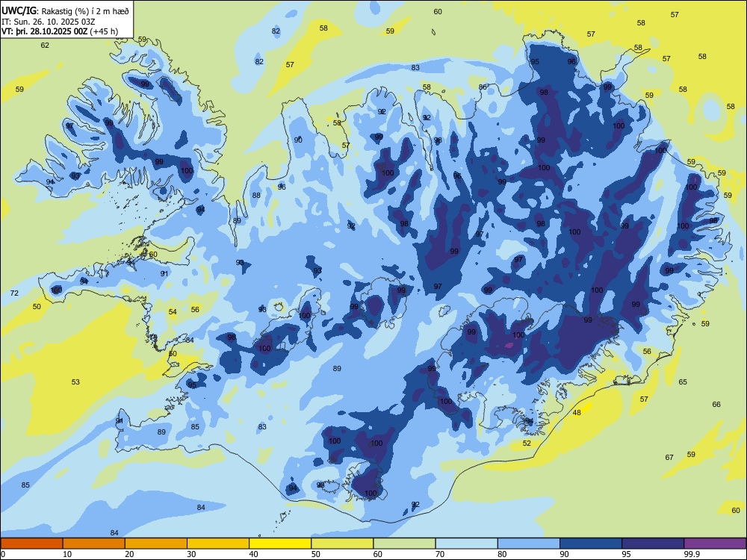Screen dimensions: 747x560
Task: Click the map value "48" on the southeast coast
Action: tap(577, 413)
